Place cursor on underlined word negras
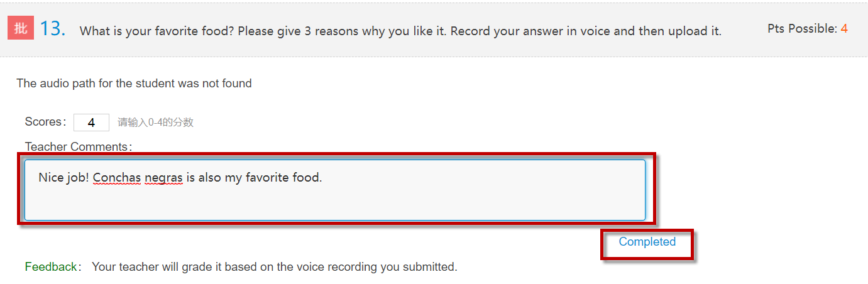Screen dimensions: 868x284 tap(163, 178)
